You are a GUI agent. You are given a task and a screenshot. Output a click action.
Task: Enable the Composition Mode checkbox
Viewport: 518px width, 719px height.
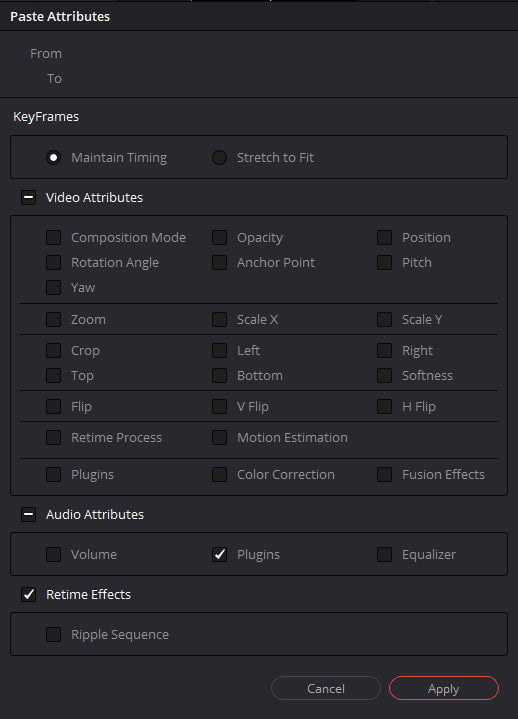pos(54,238)
